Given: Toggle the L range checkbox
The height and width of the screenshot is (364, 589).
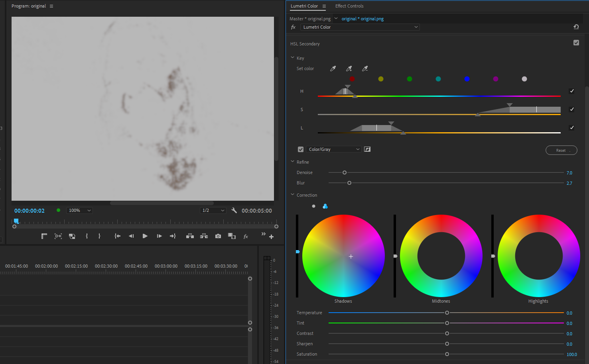Looking at the screenshot, I should coord(572,128).
